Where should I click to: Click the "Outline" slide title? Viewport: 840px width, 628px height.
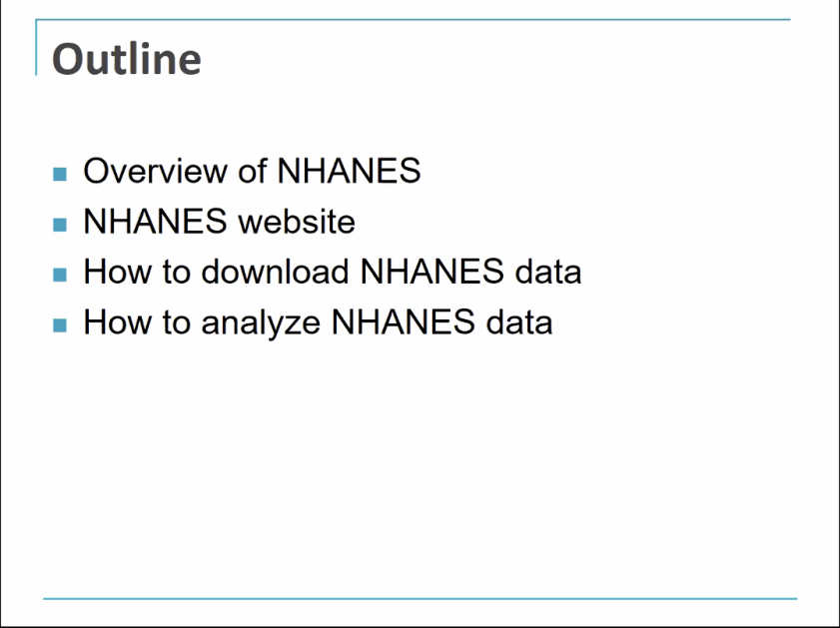[x=126, y=60]
